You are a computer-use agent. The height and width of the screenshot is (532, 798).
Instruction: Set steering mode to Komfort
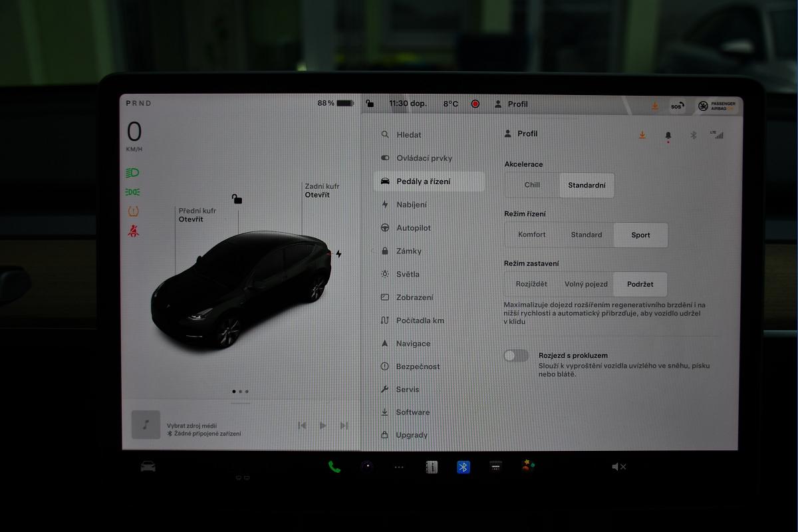point(532,235)
